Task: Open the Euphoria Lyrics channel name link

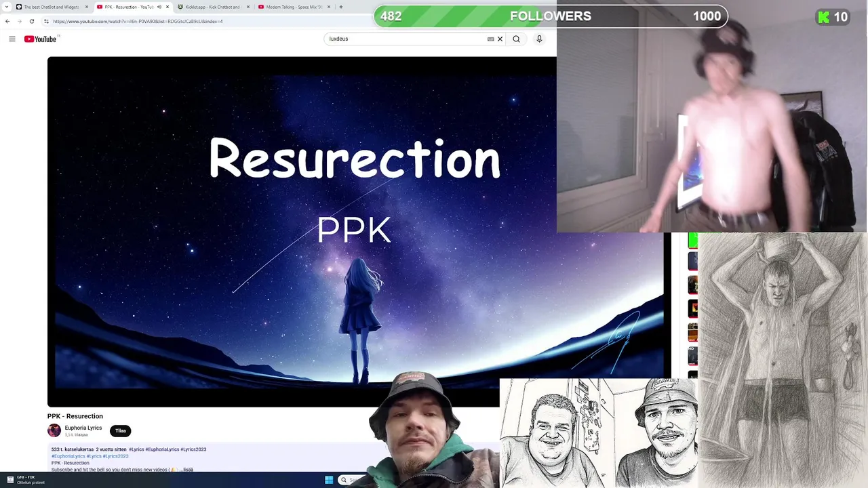Action: tap(83, 428)
